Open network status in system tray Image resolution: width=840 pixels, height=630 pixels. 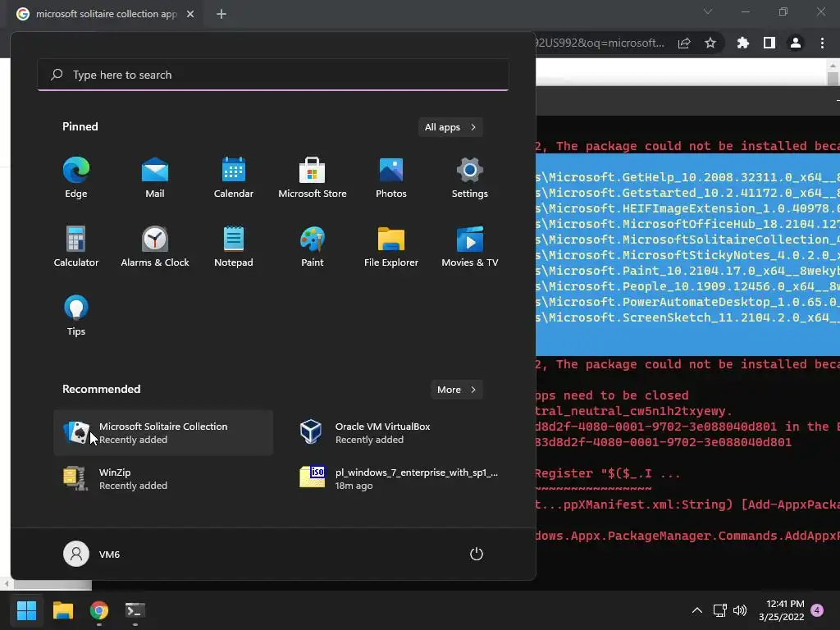(x=719, y=610)
